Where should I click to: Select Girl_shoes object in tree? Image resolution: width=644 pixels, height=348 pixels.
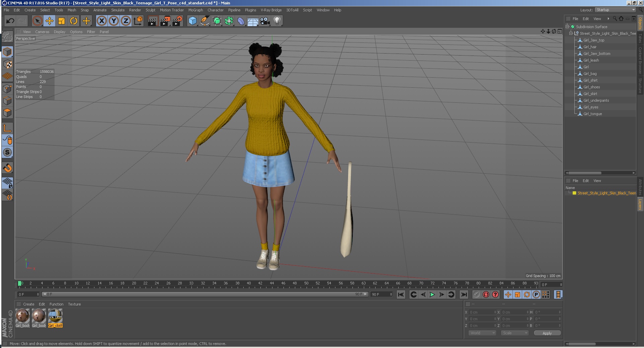[x=591, y=87]
